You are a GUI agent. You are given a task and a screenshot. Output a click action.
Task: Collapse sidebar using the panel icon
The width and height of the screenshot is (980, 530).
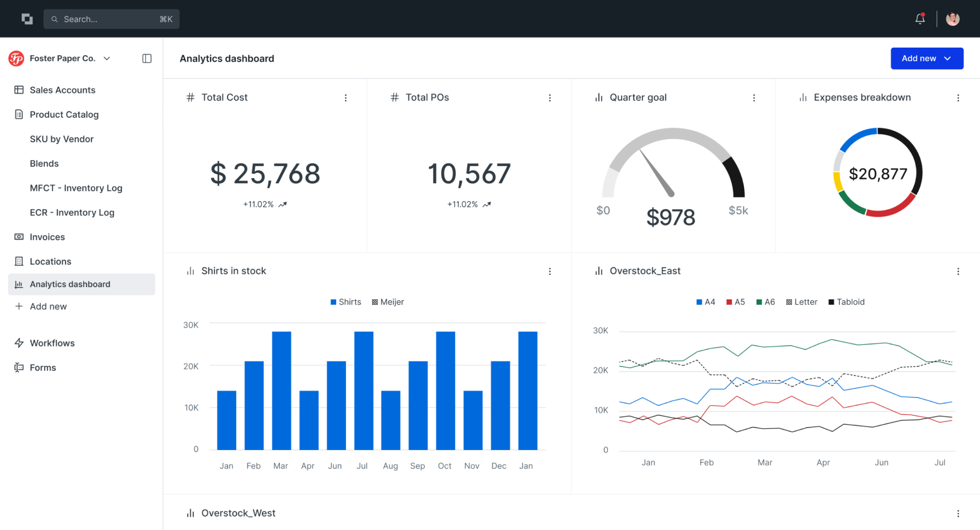147,58
